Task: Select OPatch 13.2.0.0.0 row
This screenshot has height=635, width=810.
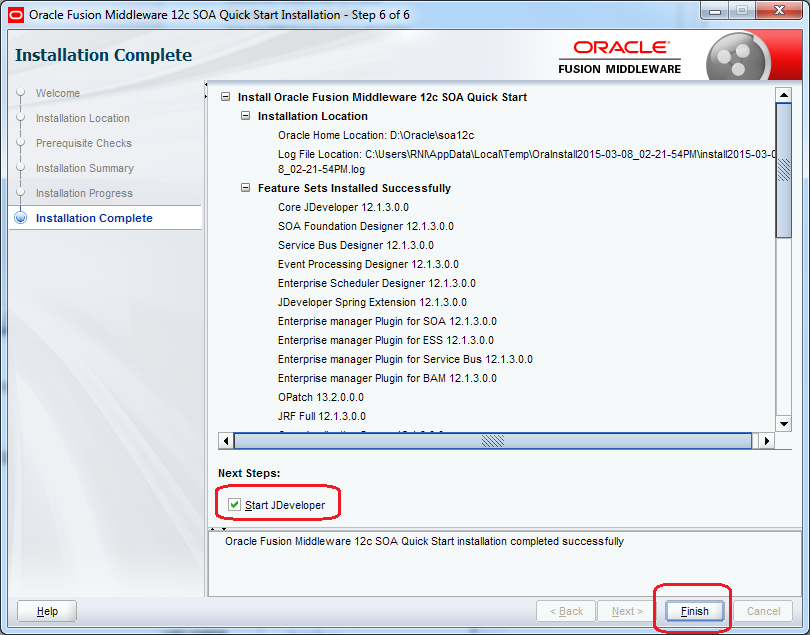Action: coord(321,397)
